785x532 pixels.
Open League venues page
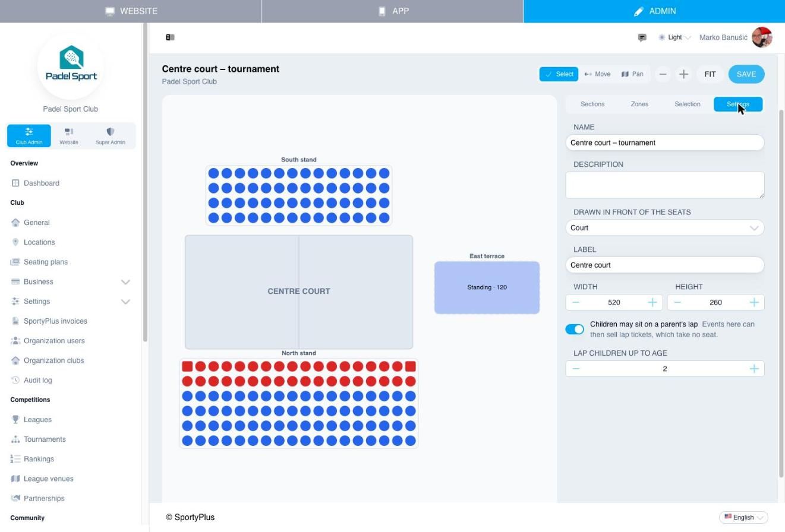49,479
